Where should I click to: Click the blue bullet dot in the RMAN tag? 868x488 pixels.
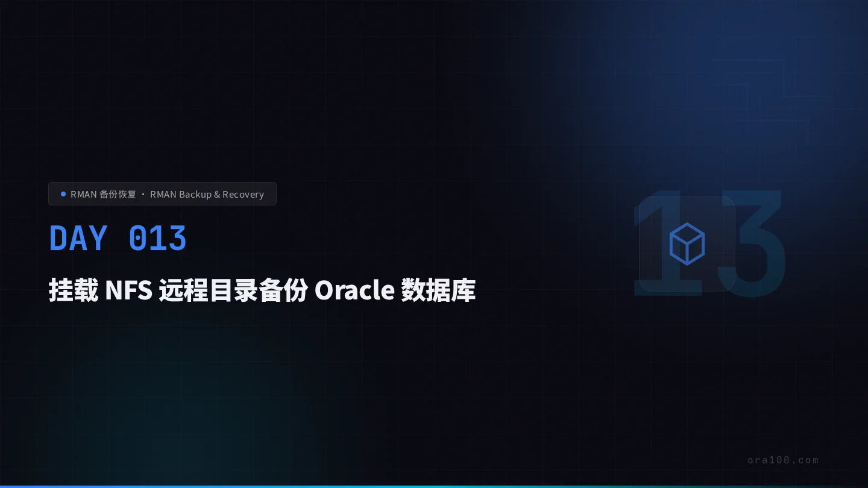(x=63, y=194)
